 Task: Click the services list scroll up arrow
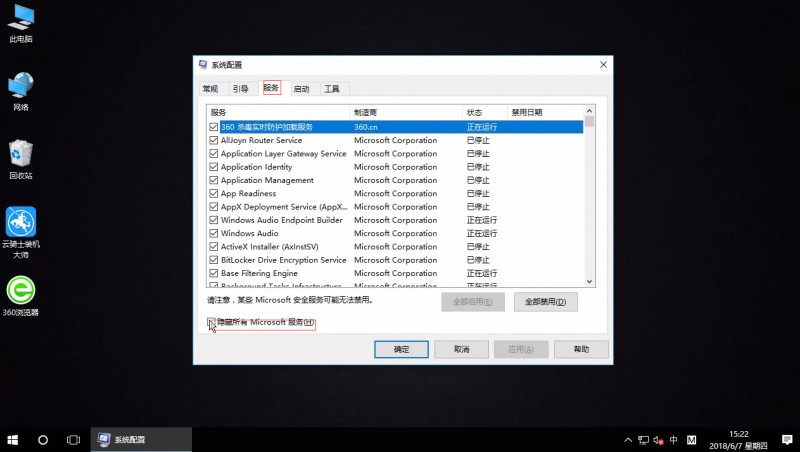click(589, 111)
